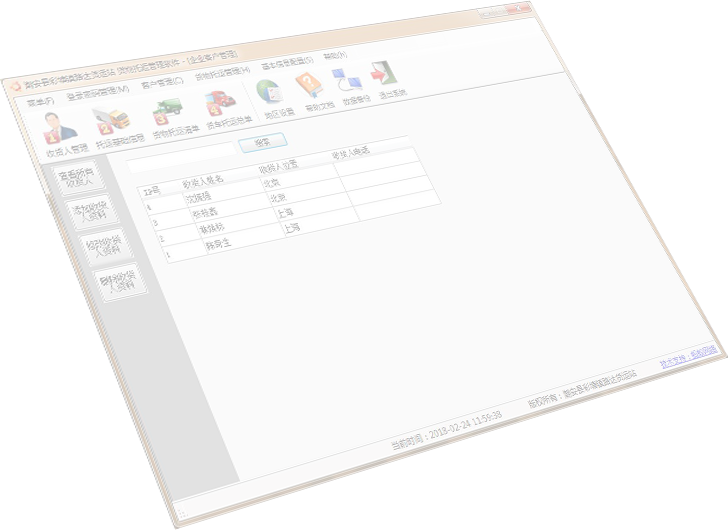Screen dimensions: 728x530
Task: Click the app icon in title bar
Action: click(15, 86)
